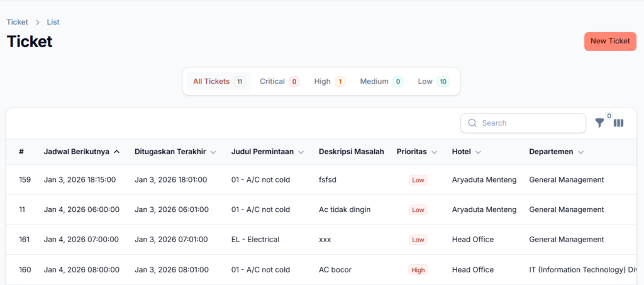Click the breadcrumb chevron separator after Ticket
This screenshot has height=285, width=644.
tap(38, 22)
